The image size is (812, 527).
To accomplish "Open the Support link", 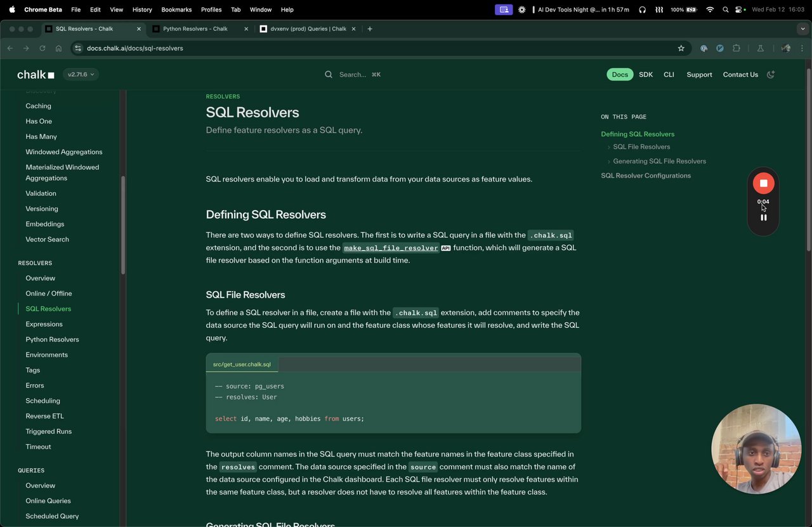I will tap(699, 74).
